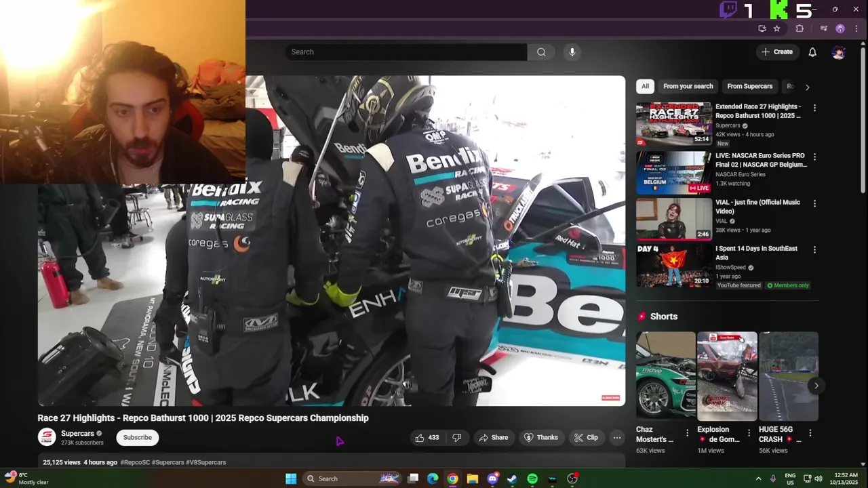The width and height of the screenshot is (868, 488).
Task: Open HUGE 56G CRASH short thumbnail
Action: [789, 376]
